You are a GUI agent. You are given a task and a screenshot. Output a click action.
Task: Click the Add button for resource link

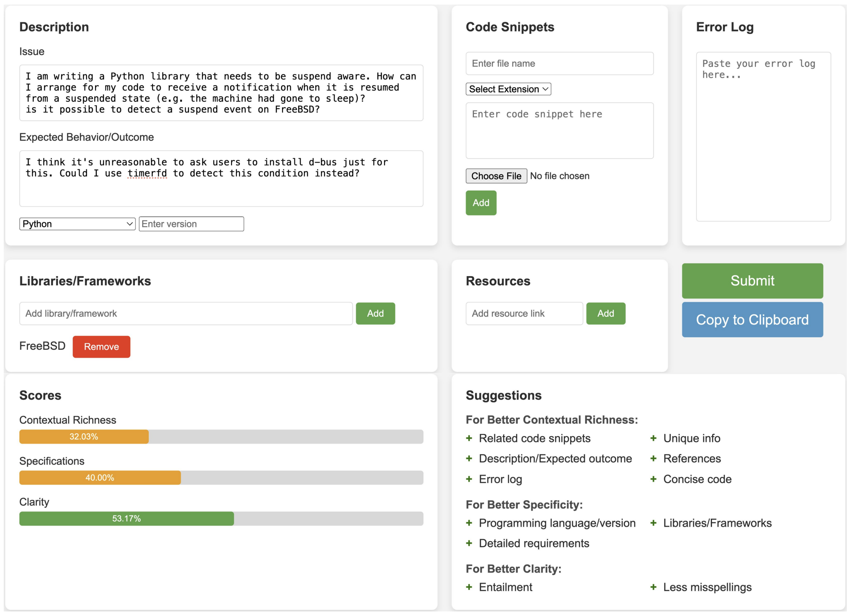tap(606, 314)
